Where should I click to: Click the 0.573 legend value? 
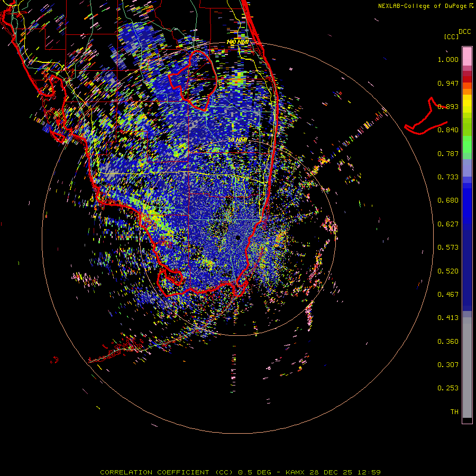[448, 248]
